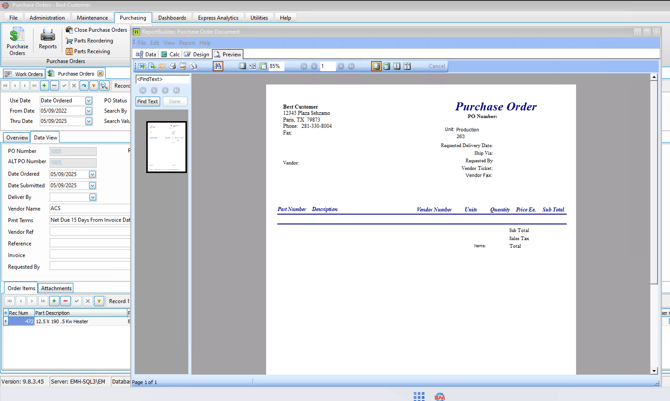Switch to the Attachments tab
The width and height of the screenshot is (670, 401).
click(56, 288)
